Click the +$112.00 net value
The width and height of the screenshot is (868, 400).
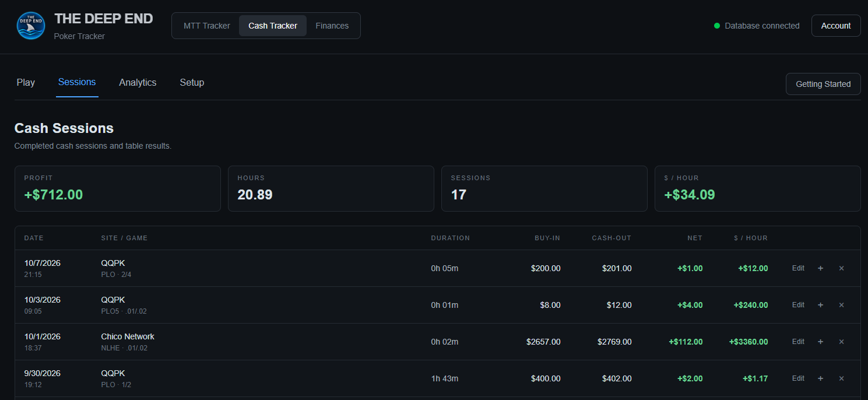pos(686,342)
